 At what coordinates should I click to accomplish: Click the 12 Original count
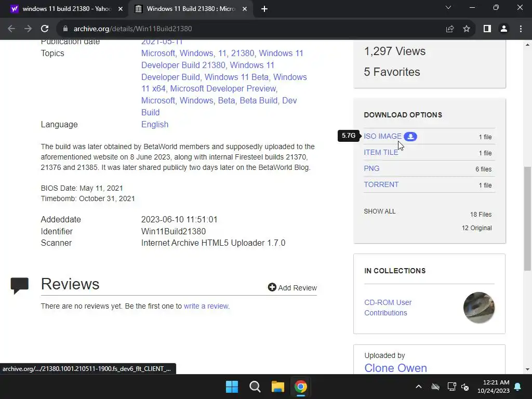click(x=476, y=228)
